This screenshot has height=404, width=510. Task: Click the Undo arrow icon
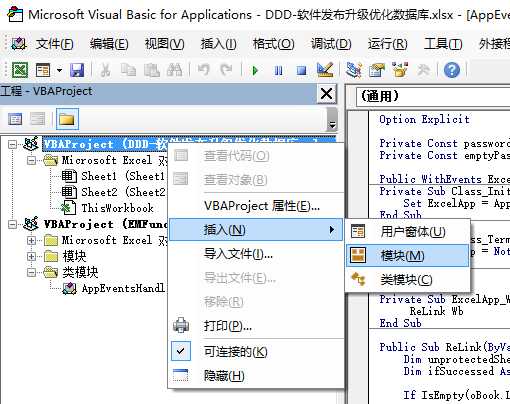[203, 70]
